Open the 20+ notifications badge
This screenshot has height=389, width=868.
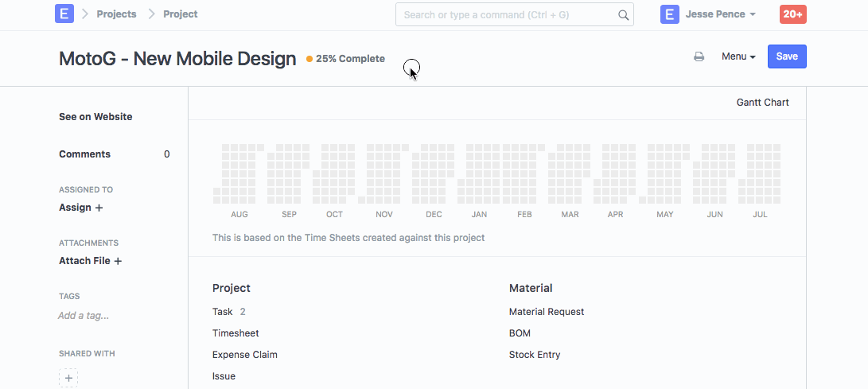coord(792,14)
